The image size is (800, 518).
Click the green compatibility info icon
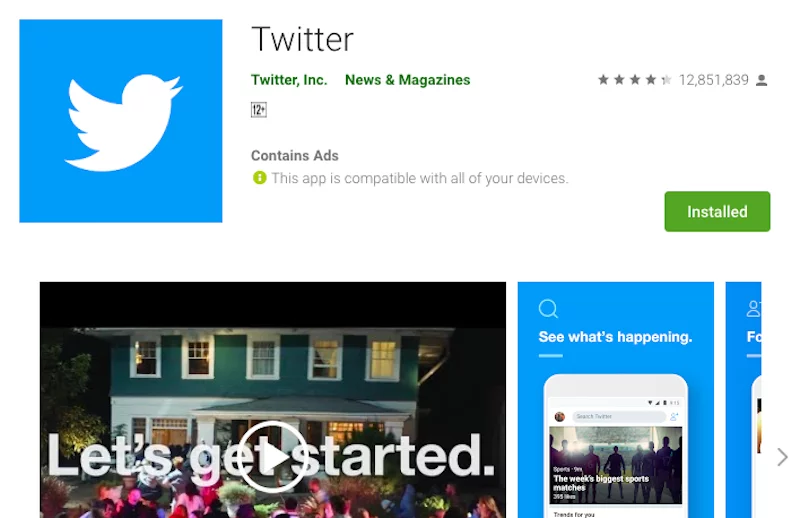pos(259,178)
